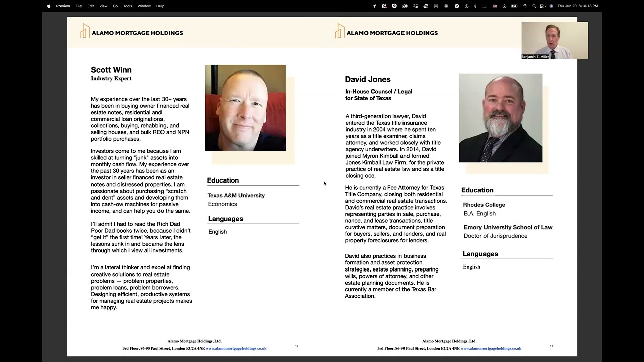Click the Telegram menu bar icon
The height and width of the screenshot is (362, 644).
457,6
